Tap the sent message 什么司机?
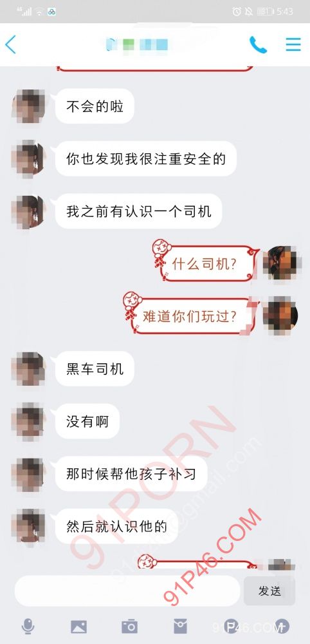This screenshot has width=310, height=644. tap(204, 263)
